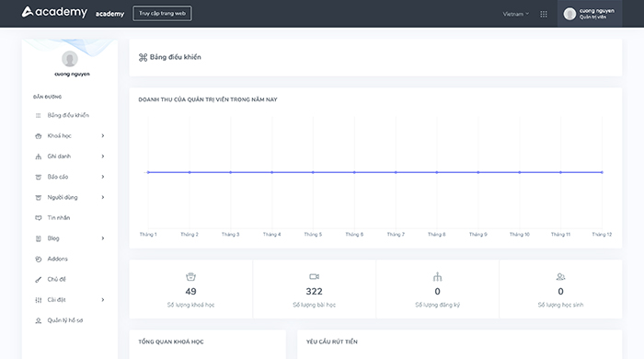644x359 pixels.
Task: Click the revenue chart heading text
Action: (208, 99)
